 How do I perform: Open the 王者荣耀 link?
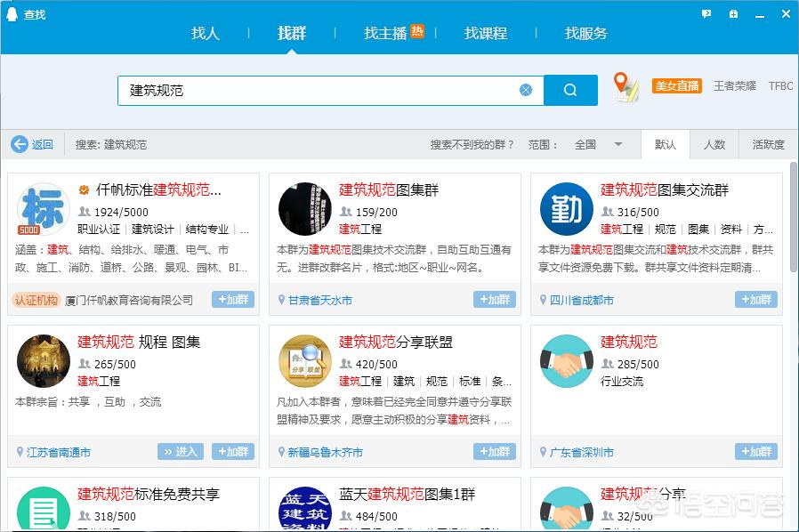(735, 85)
